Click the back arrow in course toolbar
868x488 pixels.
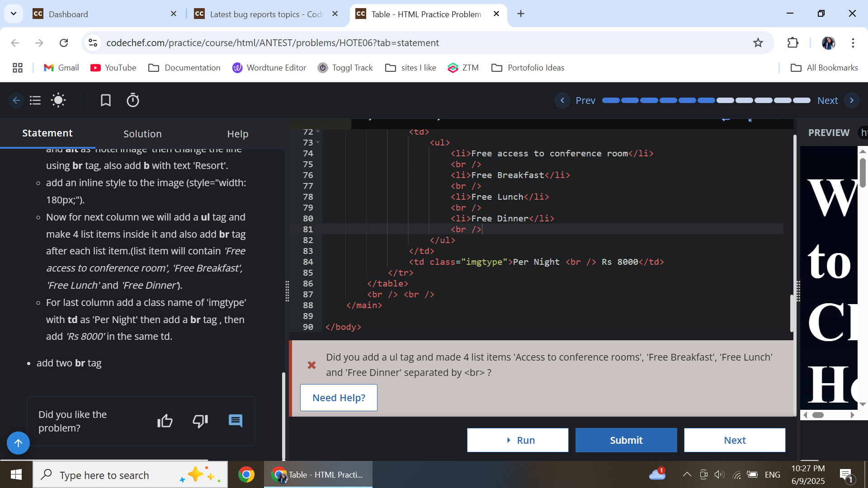(16, 100)
